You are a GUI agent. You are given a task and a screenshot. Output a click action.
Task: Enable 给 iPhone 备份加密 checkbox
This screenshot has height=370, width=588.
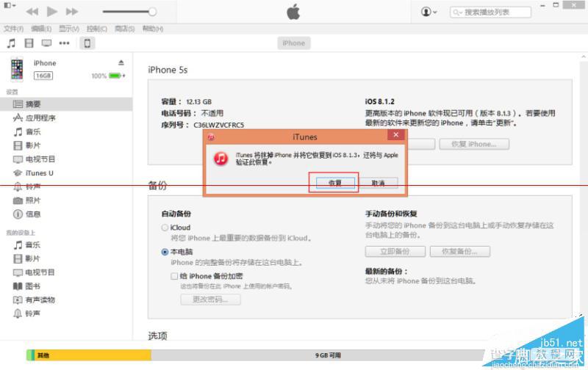click(174, 276)
